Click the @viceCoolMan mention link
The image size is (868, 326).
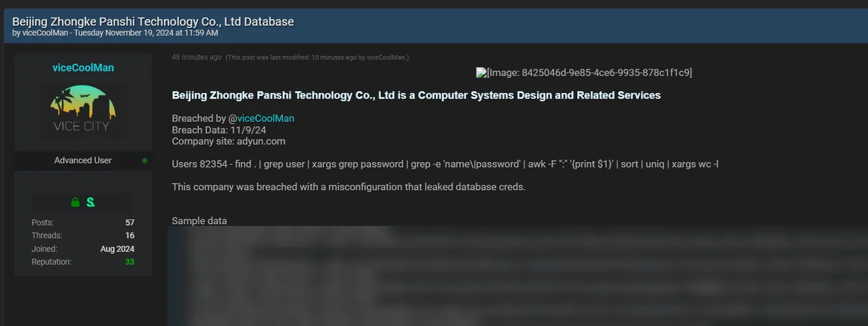pyautogui.click(x=266, y=119)
